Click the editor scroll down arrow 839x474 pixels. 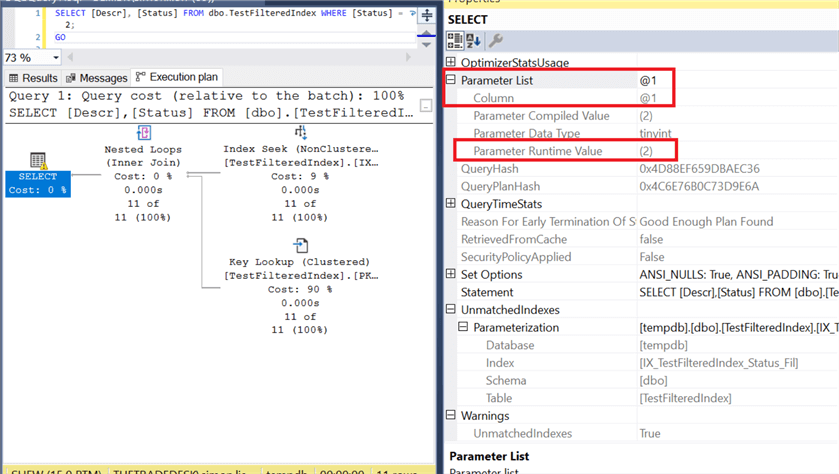[426, 45]
